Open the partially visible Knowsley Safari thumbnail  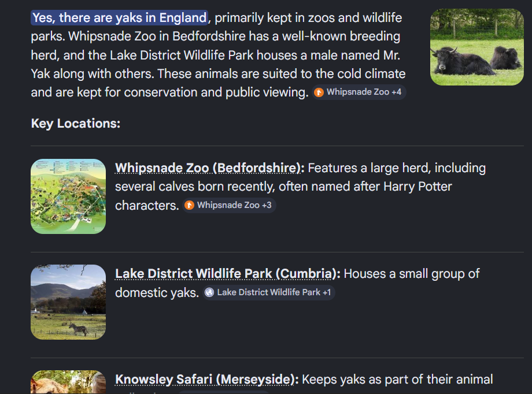point(68,382)
